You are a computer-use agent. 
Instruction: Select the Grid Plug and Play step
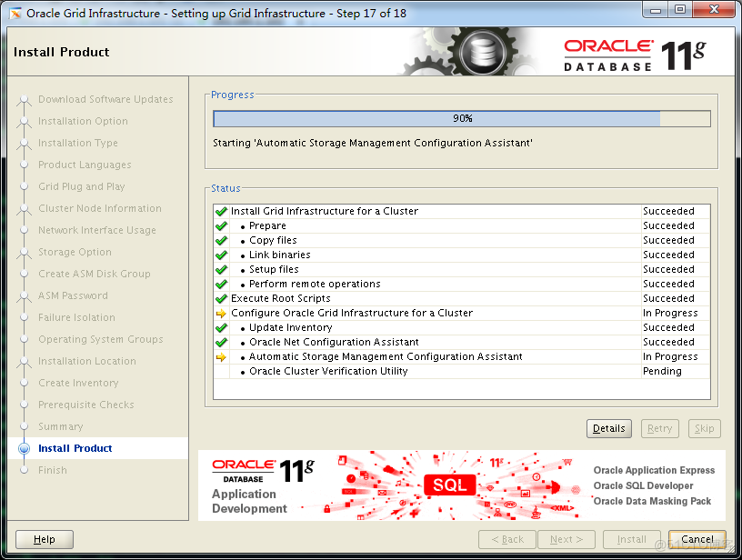[82, 186]
